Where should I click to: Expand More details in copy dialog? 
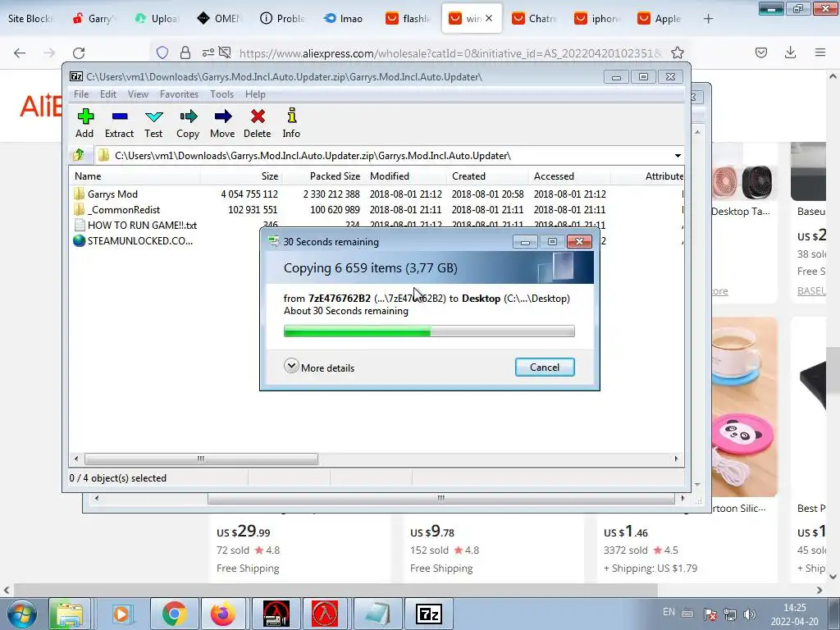tap(319, 367)
